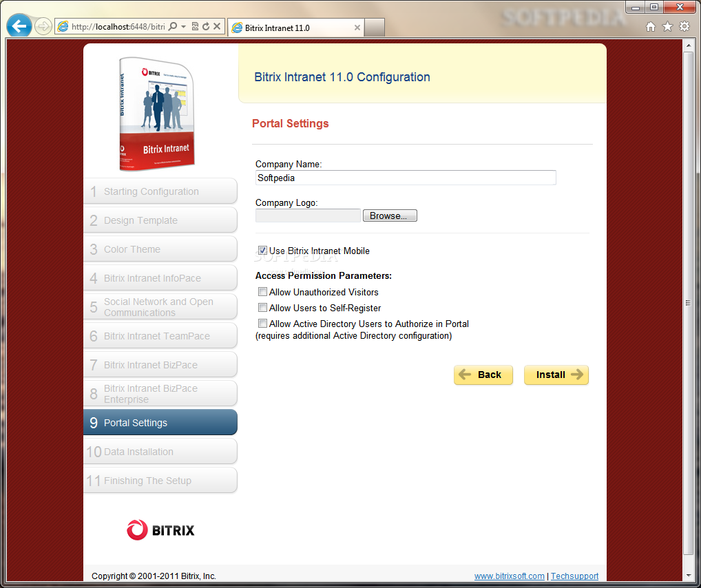701x588 pixels.
Task: Select step 10 Data Installation
Action: tap(160, 452)
